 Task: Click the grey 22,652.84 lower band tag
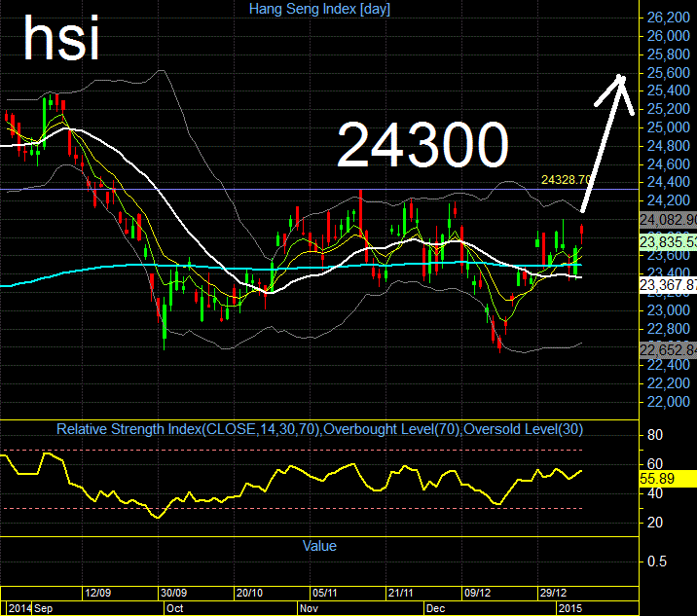point(668,350)
